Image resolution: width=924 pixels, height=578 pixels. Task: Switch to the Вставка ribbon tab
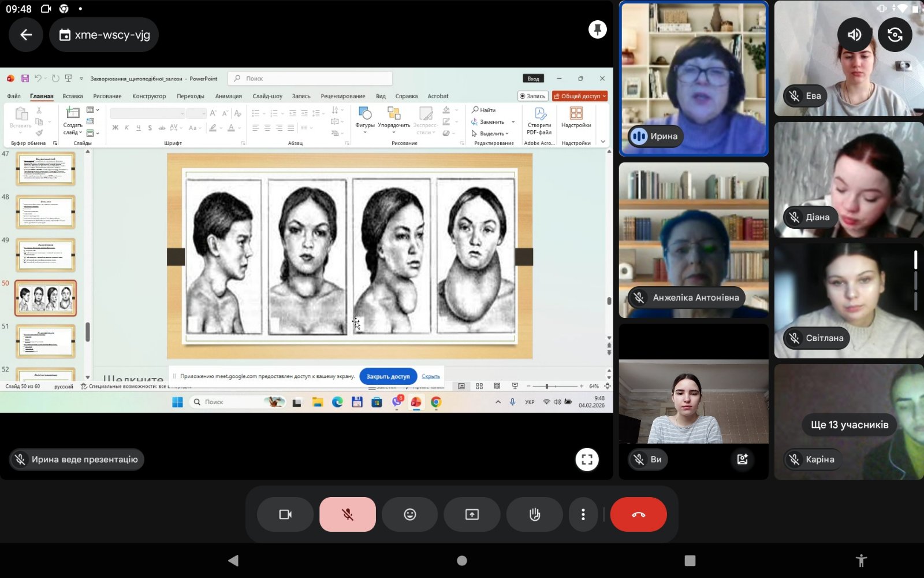73,96
